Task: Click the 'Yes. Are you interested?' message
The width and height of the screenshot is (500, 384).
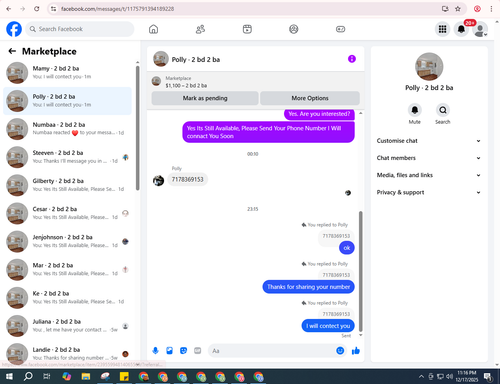Action: pos(319,114)
